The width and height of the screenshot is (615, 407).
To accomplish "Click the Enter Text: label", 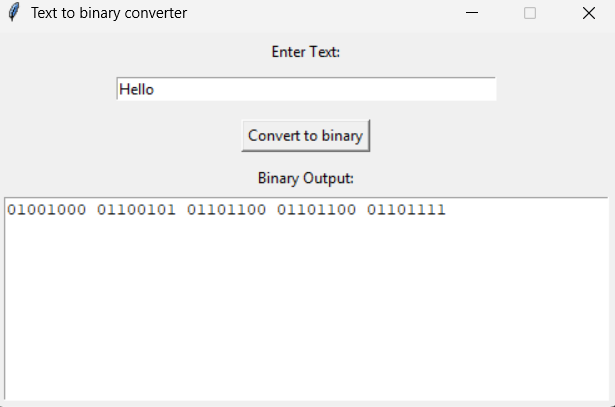I will coord(306,52).
